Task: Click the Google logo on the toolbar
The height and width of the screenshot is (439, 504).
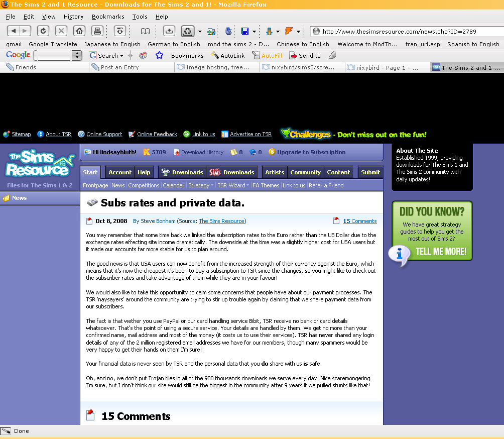Action: click(18, 55)
